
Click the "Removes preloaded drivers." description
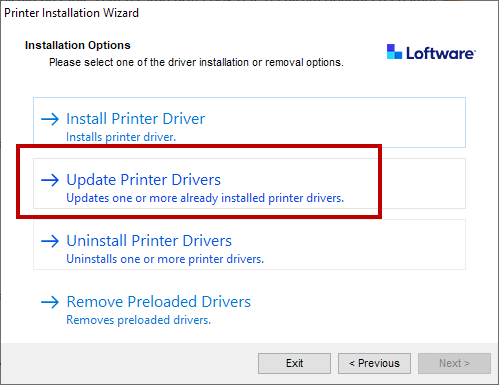(139, 320)
